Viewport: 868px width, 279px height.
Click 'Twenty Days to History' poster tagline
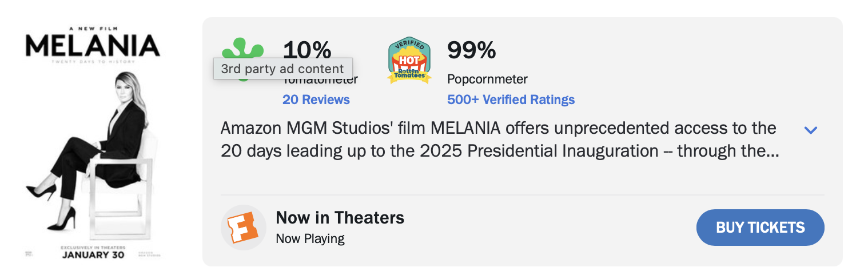[93, 61]
